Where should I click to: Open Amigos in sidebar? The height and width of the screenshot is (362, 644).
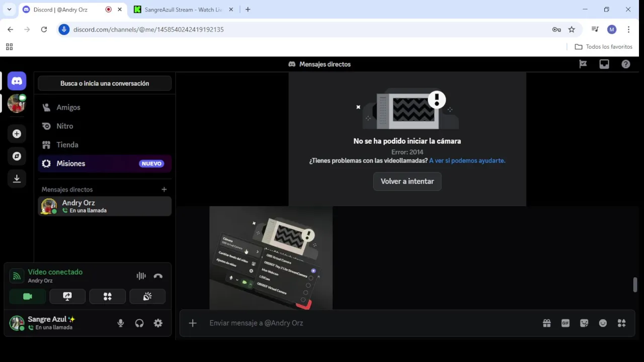(x=104, y=108)
